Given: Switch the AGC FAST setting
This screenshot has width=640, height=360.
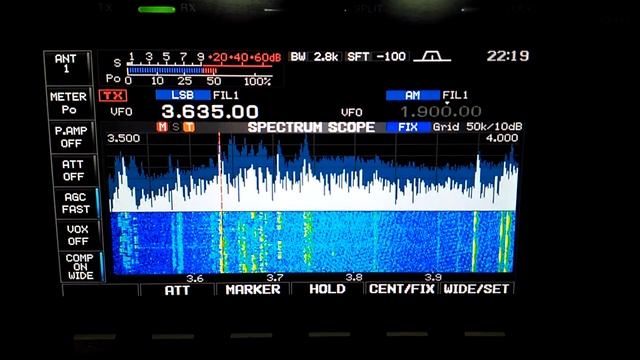Looking at the screenshot, I should 76,203.
